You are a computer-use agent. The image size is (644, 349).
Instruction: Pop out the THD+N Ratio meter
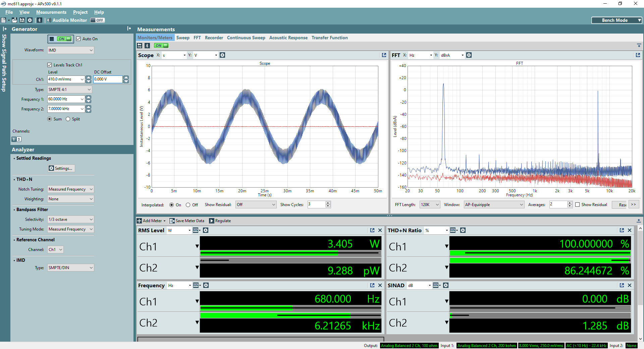(622, 230)
